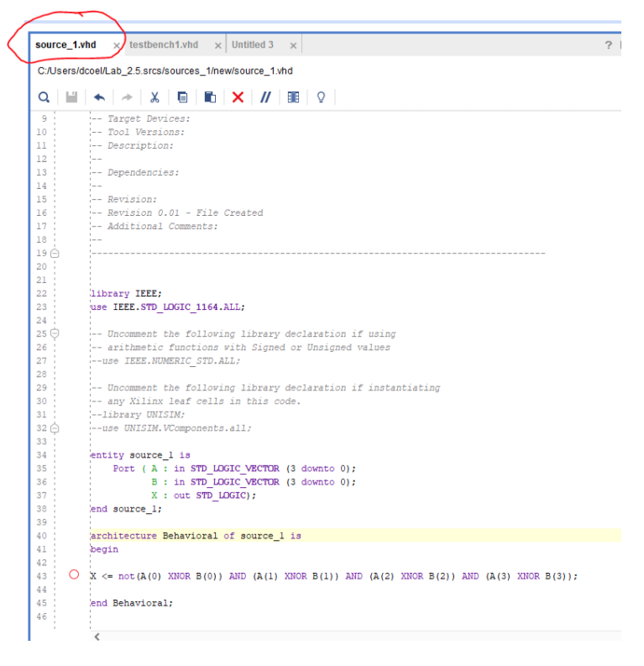This screenshot has width=644, height=666.
Task: Toggle line comments with the // icon
Action: pyautogui.click(x=266, y=97)
